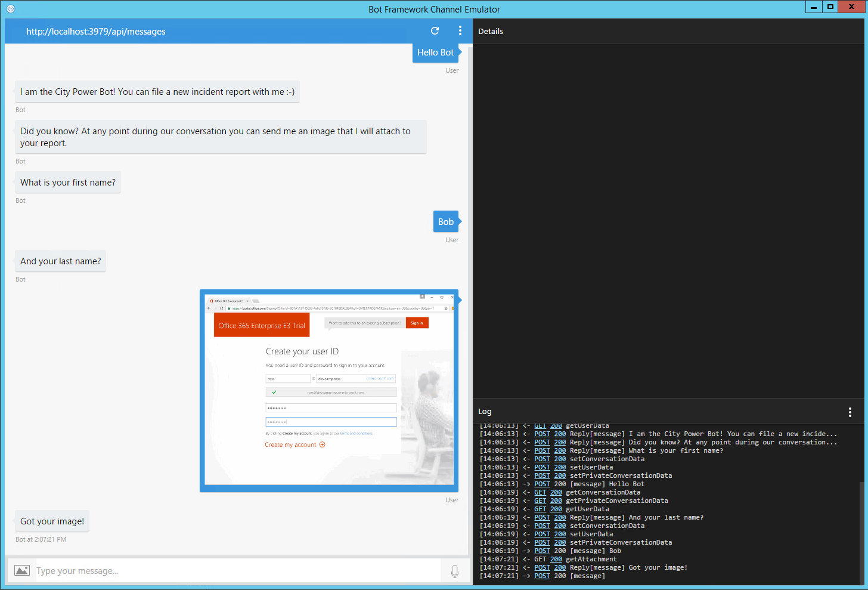Click the localhost:3979/api/messages endpoint address
The image size is (868, 590).
96,32
